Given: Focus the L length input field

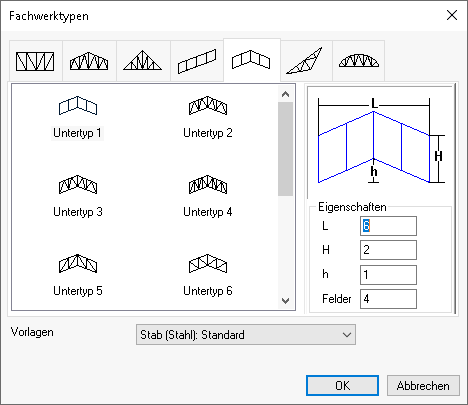Looking at the screenshot, I should coord(388,226).
